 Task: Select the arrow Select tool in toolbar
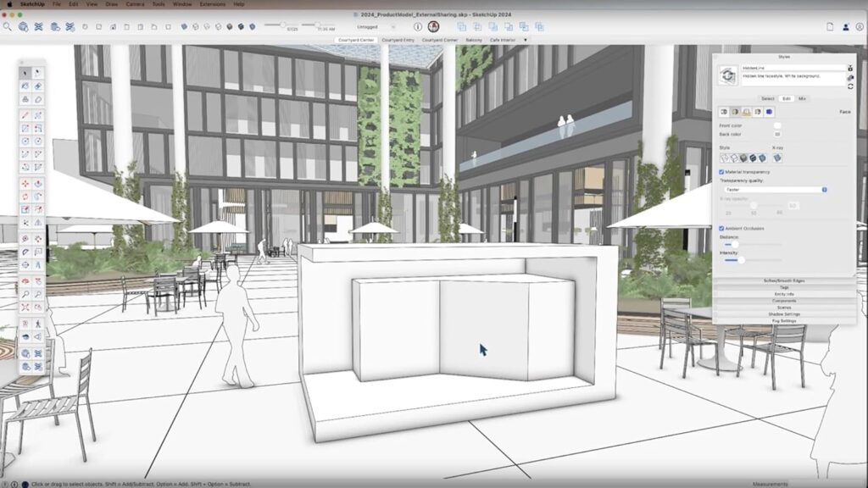[25, 73]
